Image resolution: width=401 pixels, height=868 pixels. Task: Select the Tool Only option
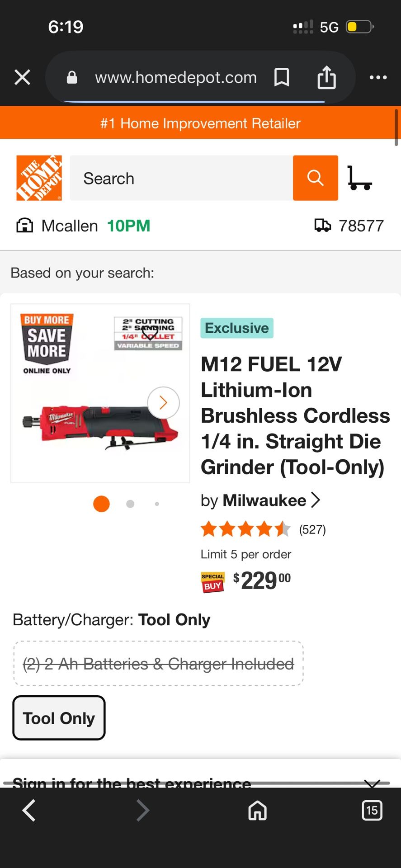click(x=59, y=717)
